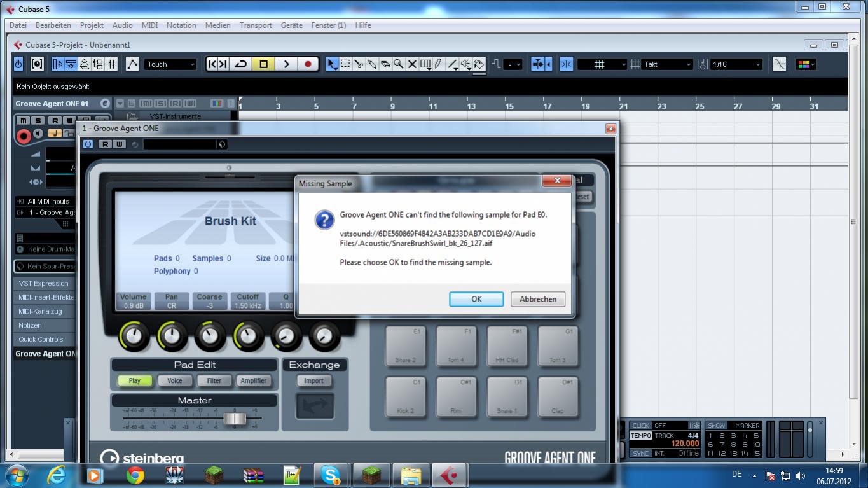
Task: Open the Mixer from the toolbar
Action: click(112, 64)
